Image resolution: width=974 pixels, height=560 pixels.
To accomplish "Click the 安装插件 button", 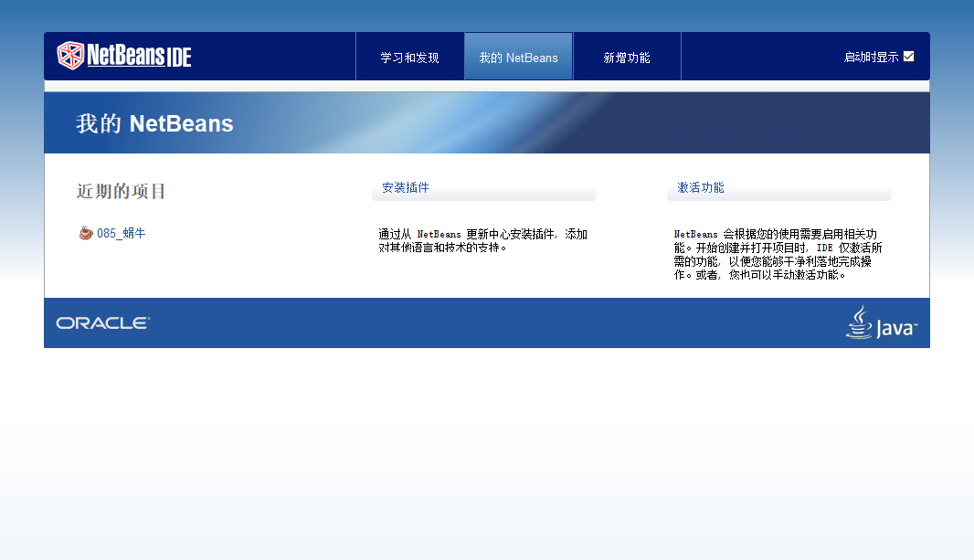I will 484,188.
